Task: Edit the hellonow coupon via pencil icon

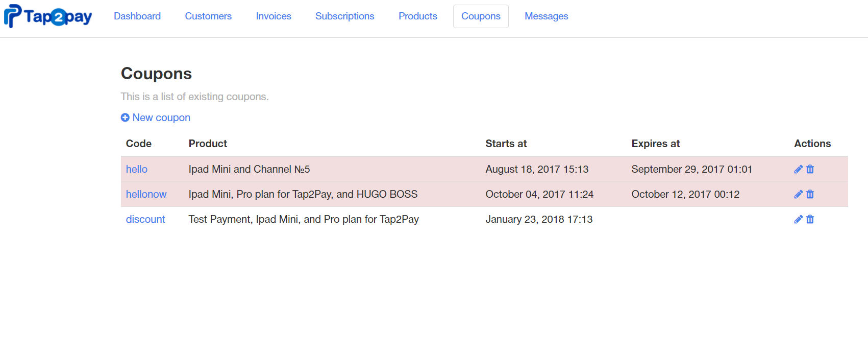Action: pyautogui.click(x=799, y=194)
